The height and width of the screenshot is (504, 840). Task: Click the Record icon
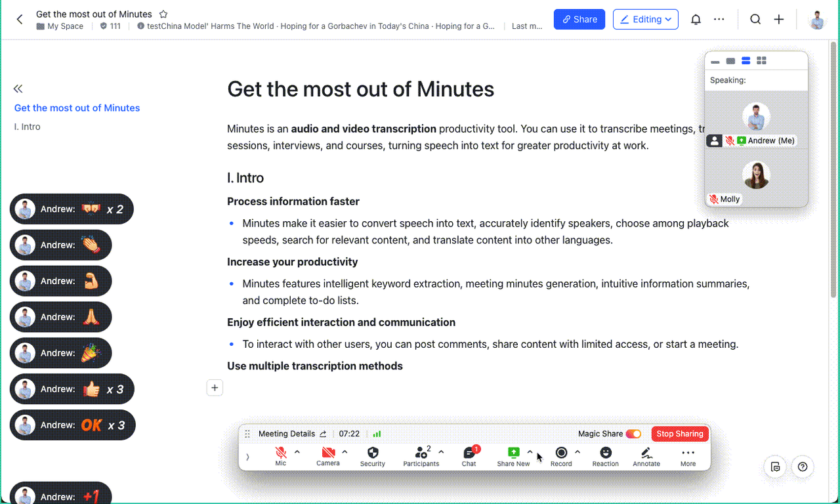(x=561, y=453)
